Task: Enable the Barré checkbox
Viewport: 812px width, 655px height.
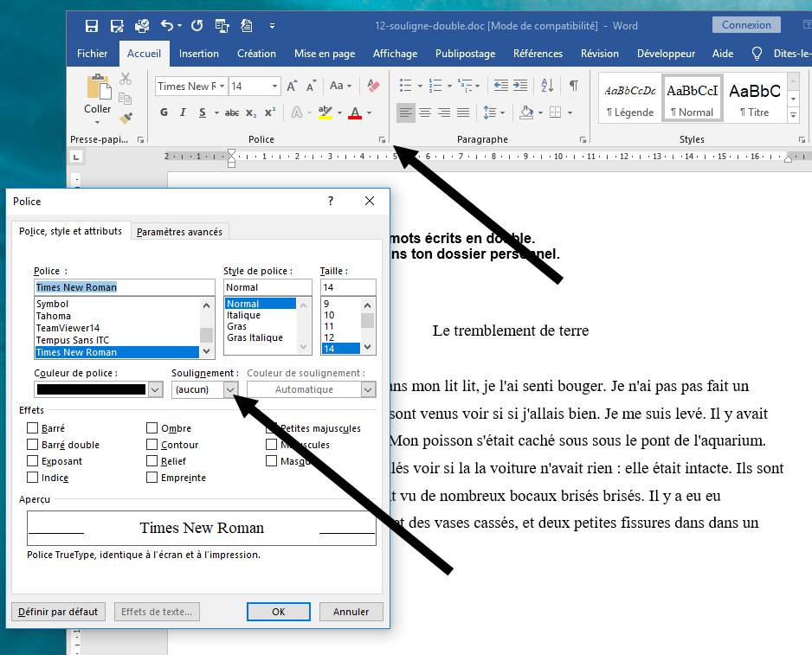Action: [x=33, y=428]
